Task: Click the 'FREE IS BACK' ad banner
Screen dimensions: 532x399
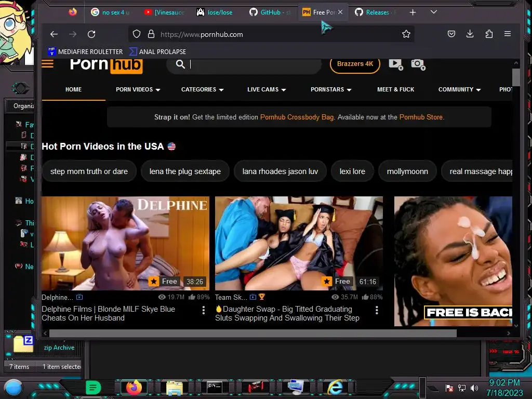Action: click(453, 261)
